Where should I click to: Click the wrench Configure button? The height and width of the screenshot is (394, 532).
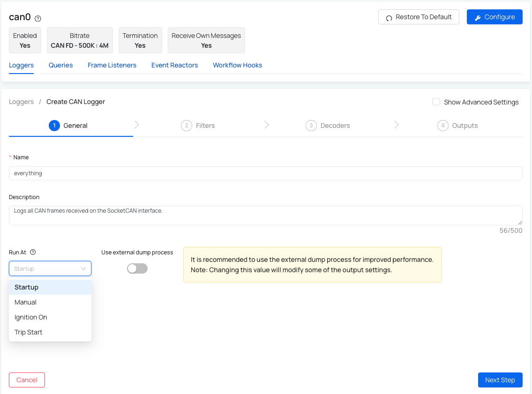click(495, 17)
